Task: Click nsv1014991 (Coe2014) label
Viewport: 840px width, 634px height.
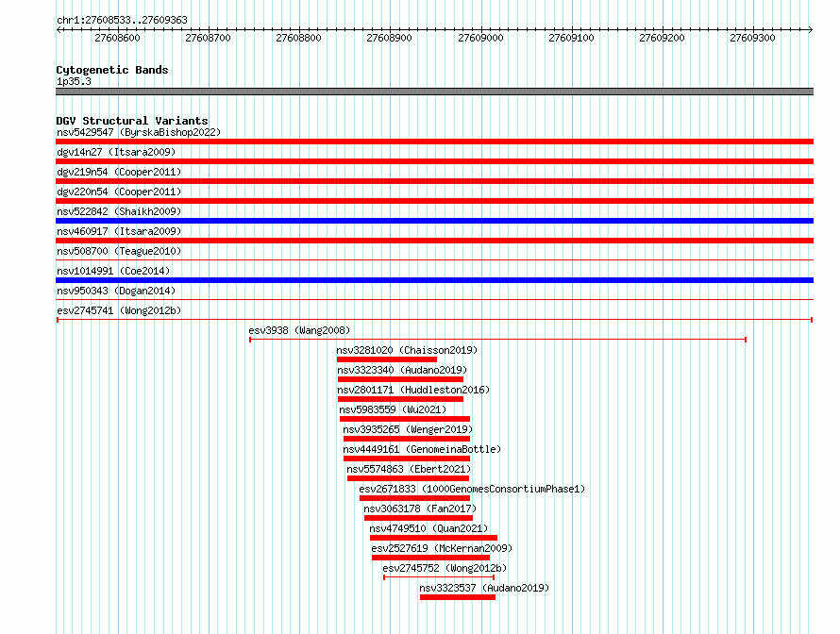Action: [113, 271]
